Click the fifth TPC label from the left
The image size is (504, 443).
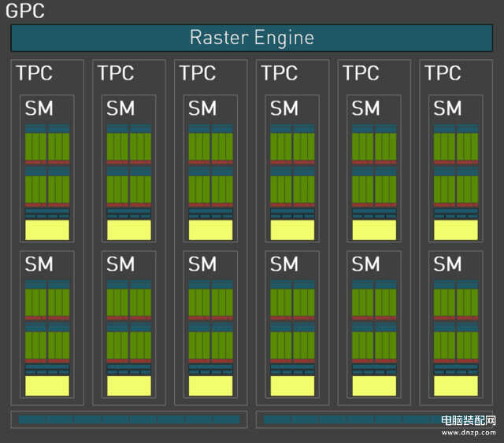(x=361, y=73)
